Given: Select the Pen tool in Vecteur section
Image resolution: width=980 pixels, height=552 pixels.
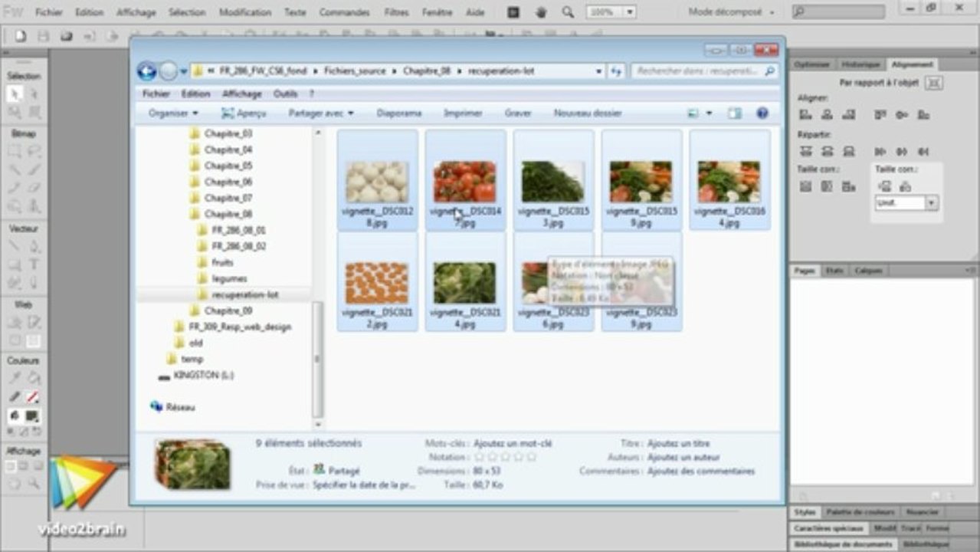Looking at the screenshot, I should tap(34, 246).
